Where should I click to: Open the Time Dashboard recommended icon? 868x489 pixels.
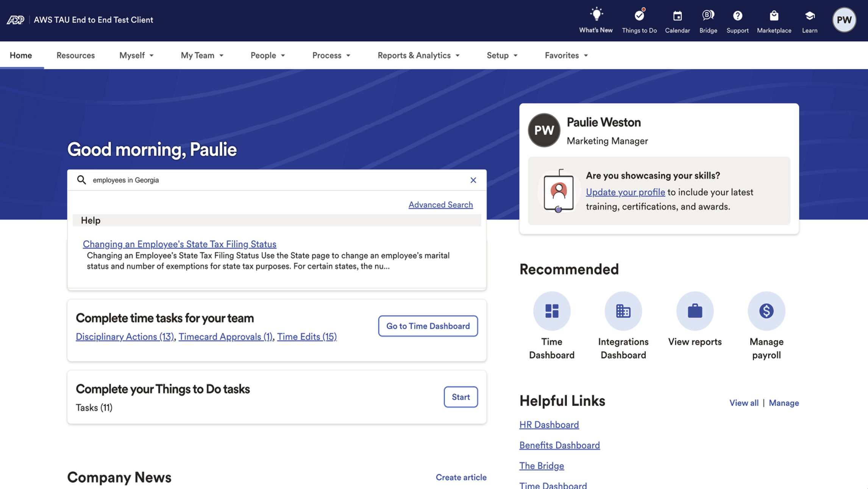click(x=551, y=311)
